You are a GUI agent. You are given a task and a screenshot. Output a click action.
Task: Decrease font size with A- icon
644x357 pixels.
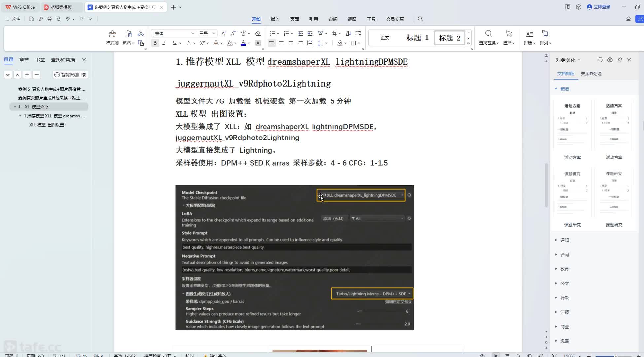(x=233, y=33)
